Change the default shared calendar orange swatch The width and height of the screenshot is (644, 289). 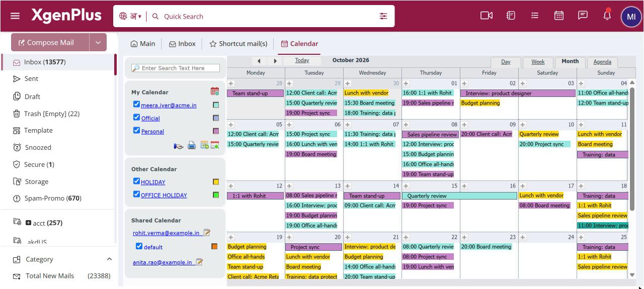pos(214,246)
